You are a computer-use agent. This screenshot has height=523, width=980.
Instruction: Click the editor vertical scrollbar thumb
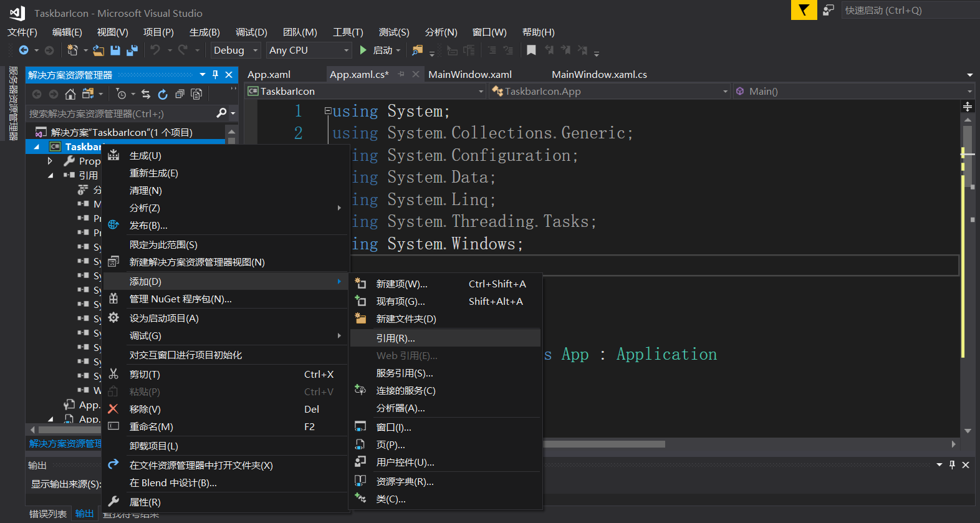coord(968,156)
